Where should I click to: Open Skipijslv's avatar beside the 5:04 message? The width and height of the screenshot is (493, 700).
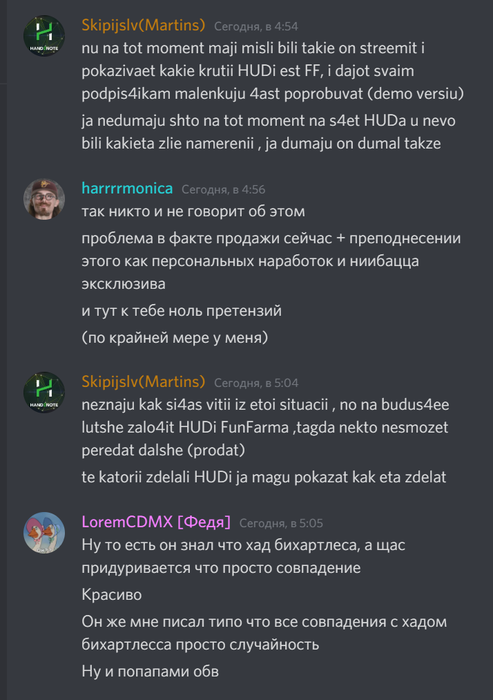(44, 392)
